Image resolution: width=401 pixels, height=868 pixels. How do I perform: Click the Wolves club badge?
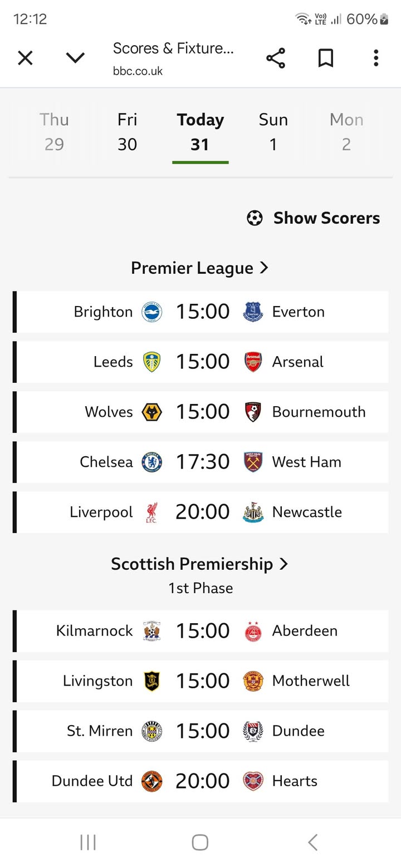click(x=151, y=412)
